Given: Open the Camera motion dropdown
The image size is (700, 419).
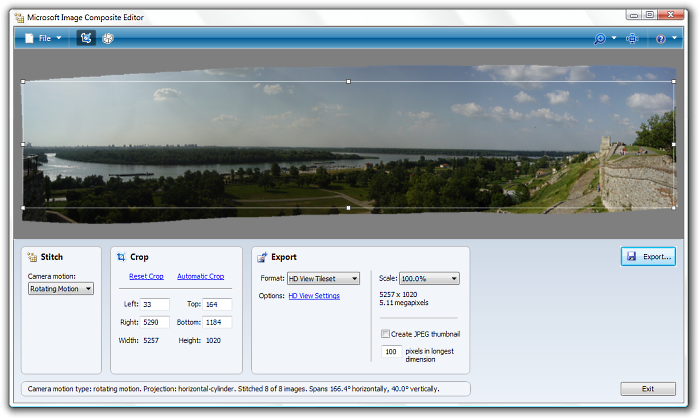Looking at the screenshot, I should tap(61, 289).
